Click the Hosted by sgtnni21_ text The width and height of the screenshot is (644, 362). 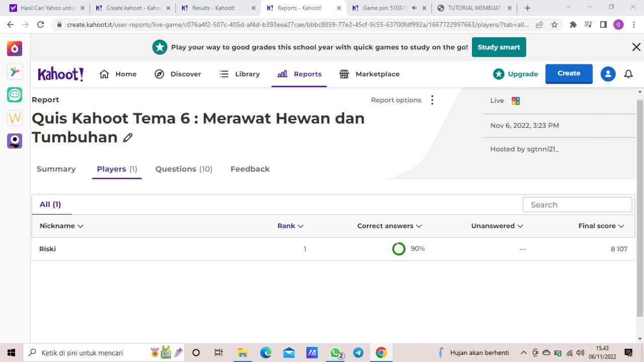[x=525, y=149]
